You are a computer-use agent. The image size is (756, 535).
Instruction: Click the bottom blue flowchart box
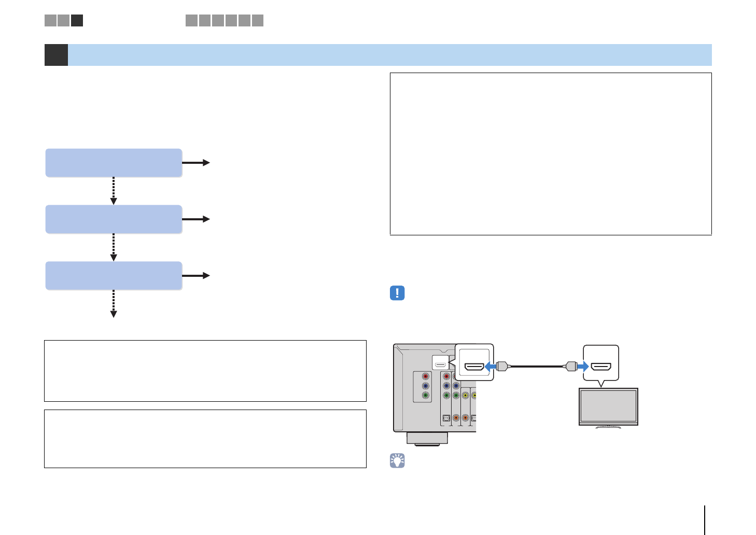[x=114, y=276]
